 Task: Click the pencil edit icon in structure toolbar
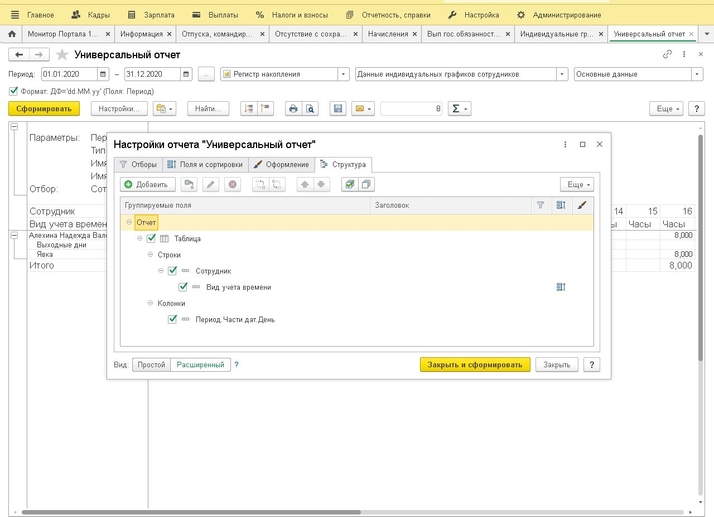pyautogui.click(x=211, y=185)
